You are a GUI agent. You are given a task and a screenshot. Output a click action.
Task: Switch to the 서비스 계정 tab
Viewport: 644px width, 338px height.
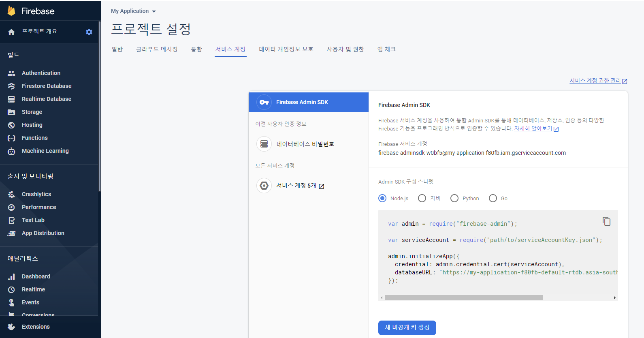click(x=230, y=49)
